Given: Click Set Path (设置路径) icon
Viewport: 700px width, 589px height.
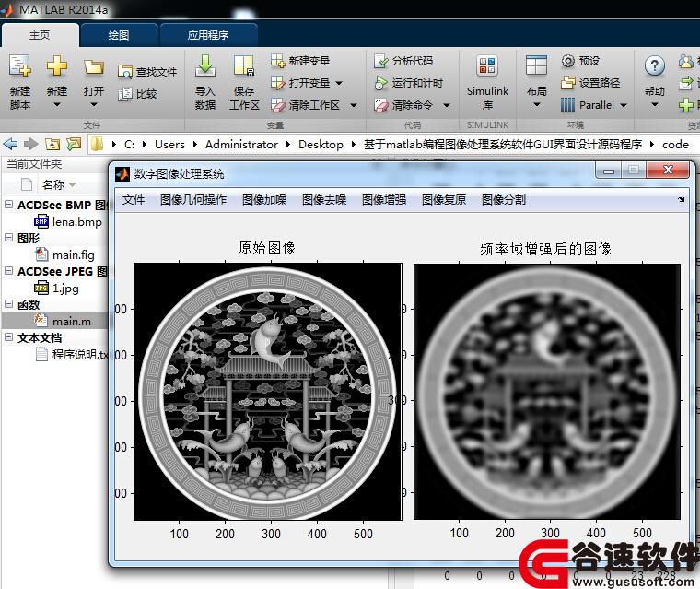Looking at the screenshot, I should [568, 83].
